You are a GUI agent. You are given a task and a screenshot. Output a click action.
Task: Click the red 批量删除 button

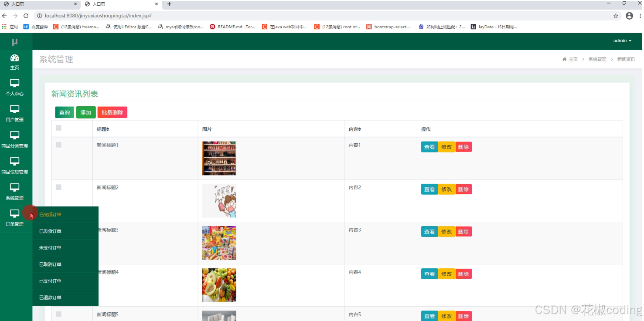[x=112, y=112]
